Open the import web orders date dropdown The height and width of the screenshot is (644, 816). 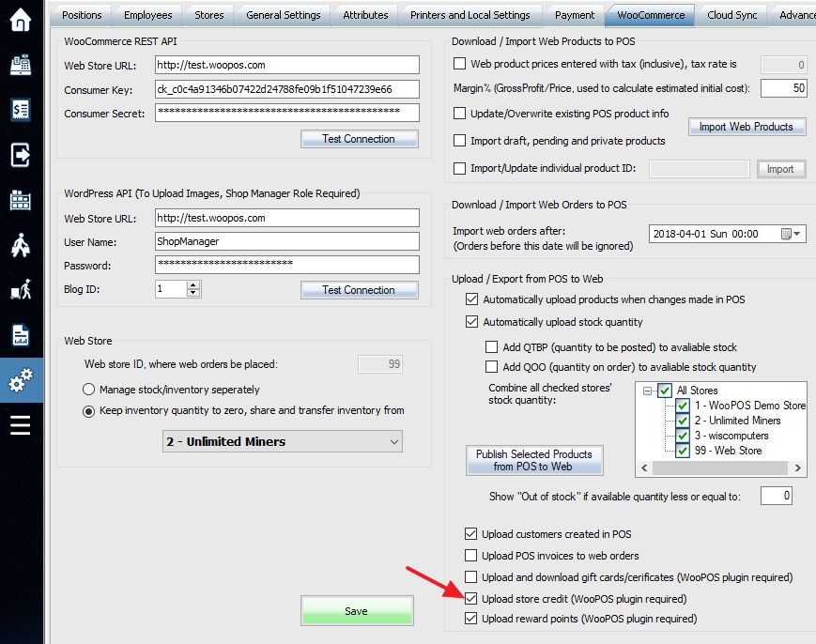(x=796, y=234)
